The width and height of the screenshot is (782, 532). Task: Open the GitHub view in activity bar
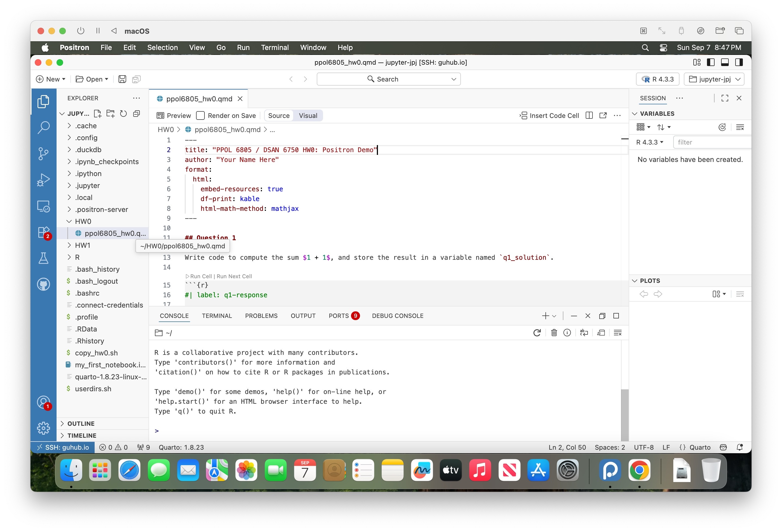pos(43,284)
